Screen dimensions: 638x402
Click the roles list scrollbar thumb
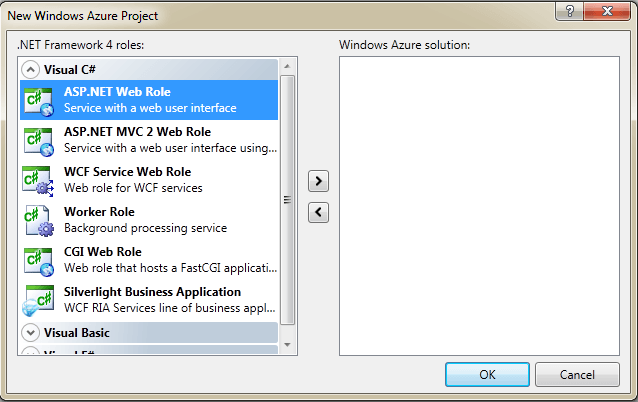287,200
